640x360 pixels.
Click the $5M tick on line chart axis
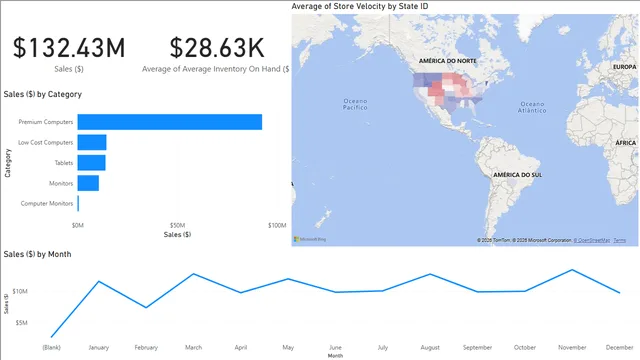coord(22,323)
